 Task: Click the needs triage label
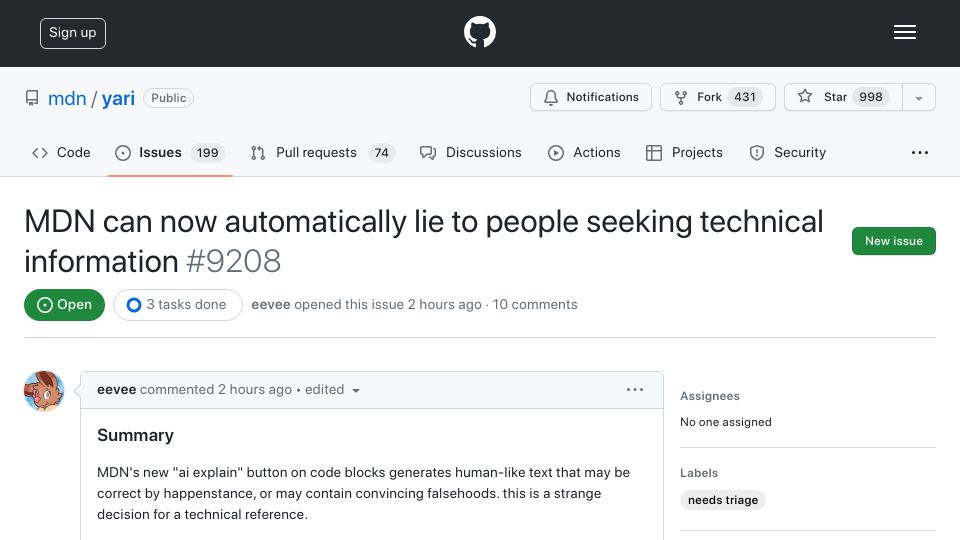coord(722,500)
